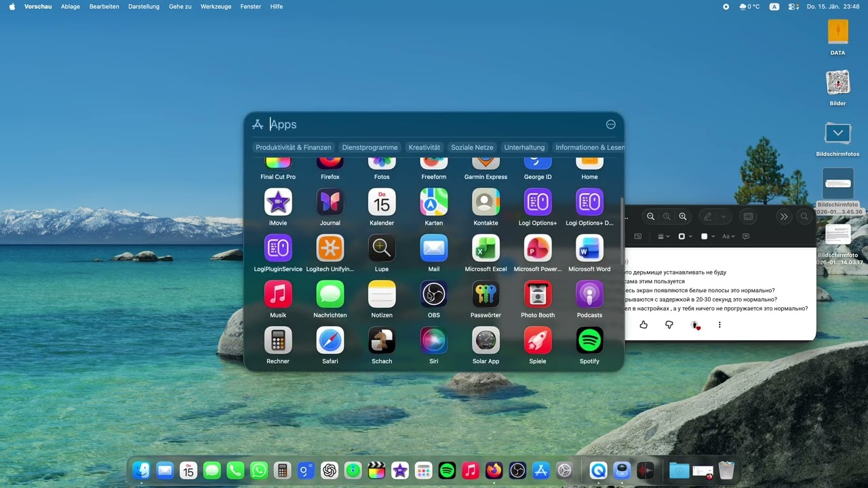Screen dimensions: 868x488
Task: Select the DATA drive on the desktop
Action: pos(837,37)
